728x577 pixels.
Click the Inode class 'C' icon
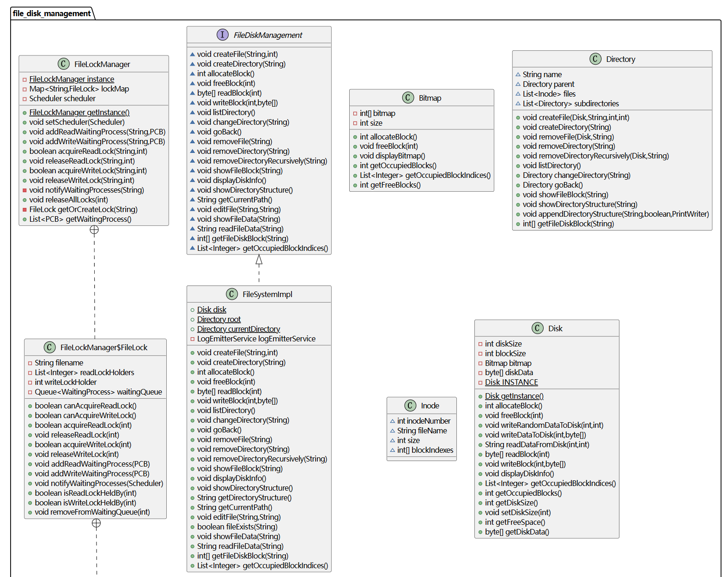[x=410, y=405]
